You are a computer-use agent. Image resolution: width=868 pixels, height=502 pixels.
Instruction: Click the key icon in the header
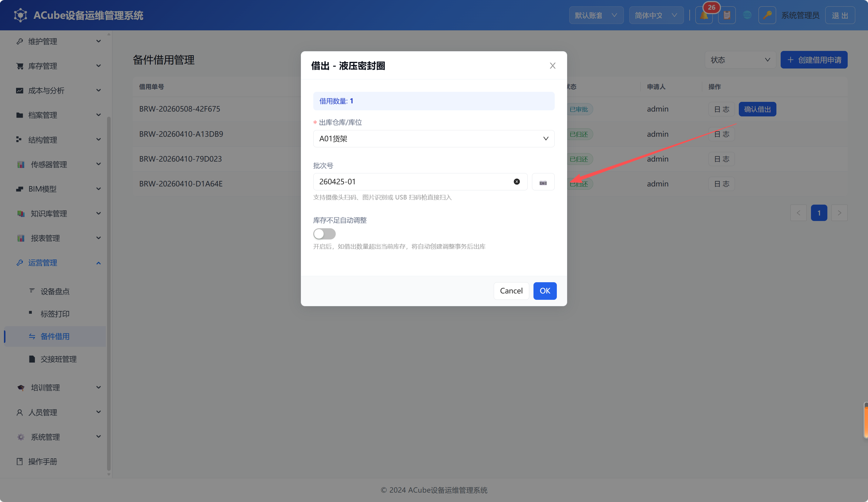click(767, 15)
